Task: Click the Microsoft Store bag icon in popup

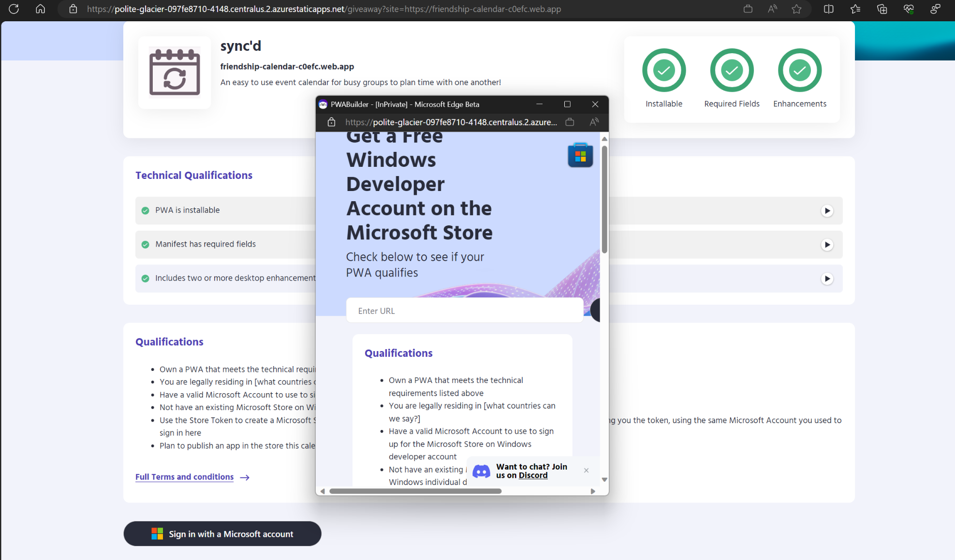Action: point(580,155)
